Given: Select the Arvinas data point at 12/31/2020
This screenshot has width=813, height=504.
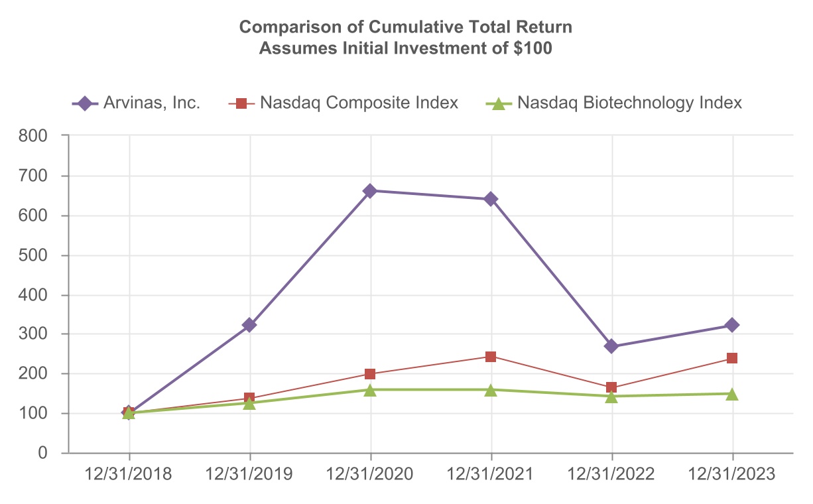Looking at the screenshot, I should (x=371, y=191).
